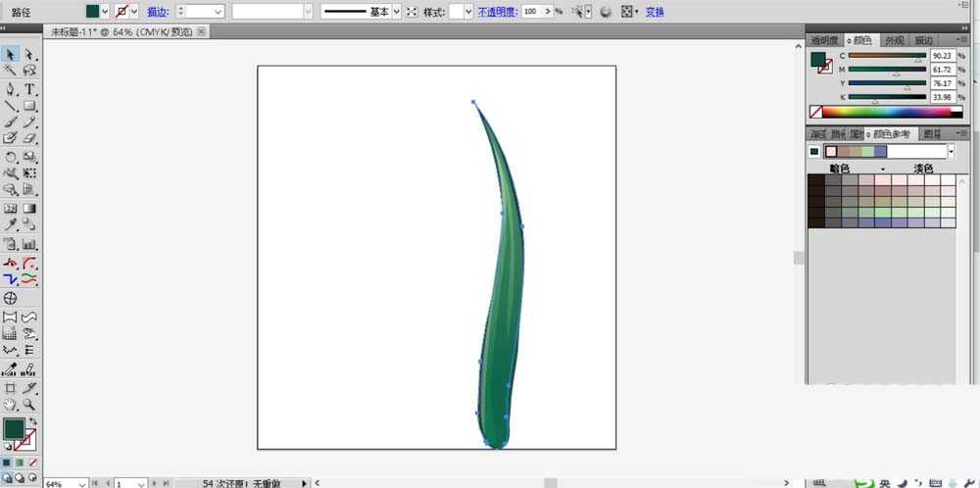
Task: Switch to the 外观 panel tab
Action: tap(895, 40)
